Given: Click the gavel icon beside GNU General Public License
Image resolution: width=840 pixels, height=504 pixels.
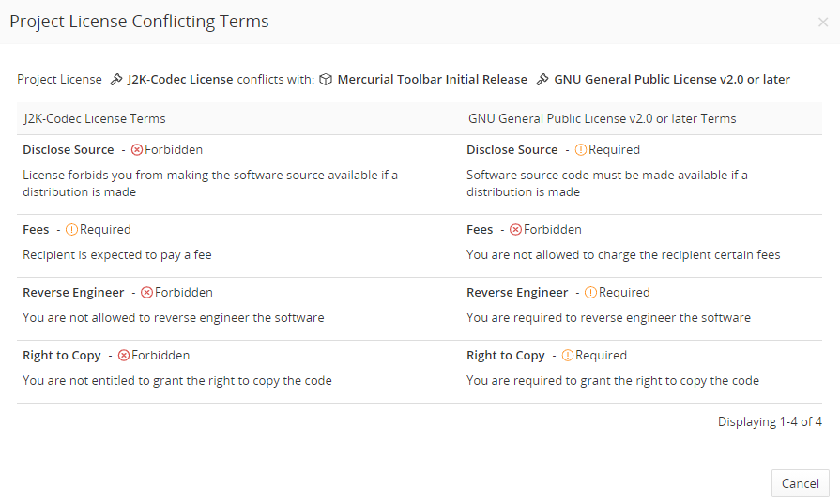Looking at the screenshot, I should click(542, 80).
